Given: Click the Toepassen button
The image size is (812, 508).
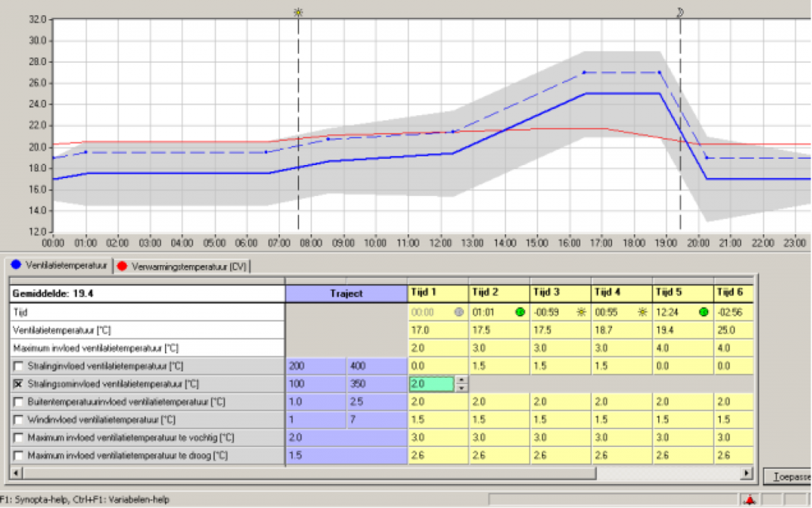Looking at the screenshot, I should 788,476.
